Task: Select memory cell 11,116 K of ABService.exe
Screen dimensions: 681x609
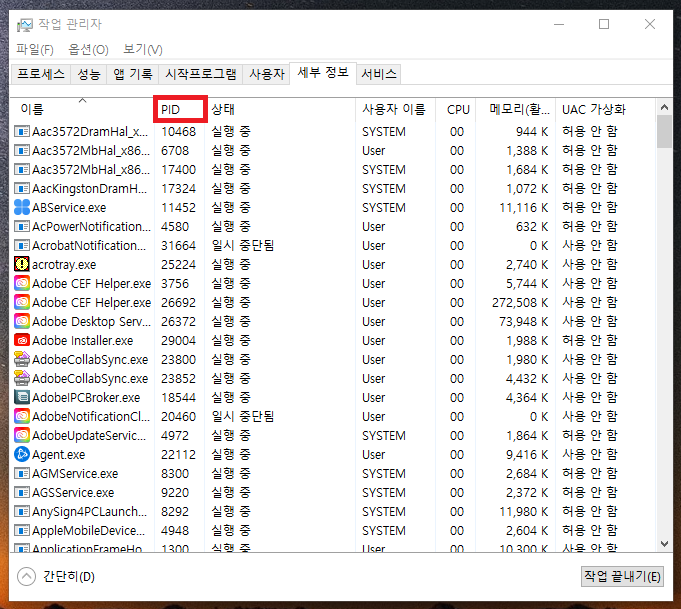Action: click(x=523, y=208)
